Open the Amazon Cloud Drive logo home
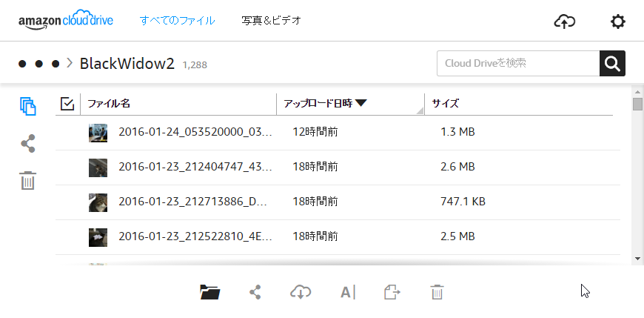This screenshot has width=644, height=318. (x=66, y=19)
